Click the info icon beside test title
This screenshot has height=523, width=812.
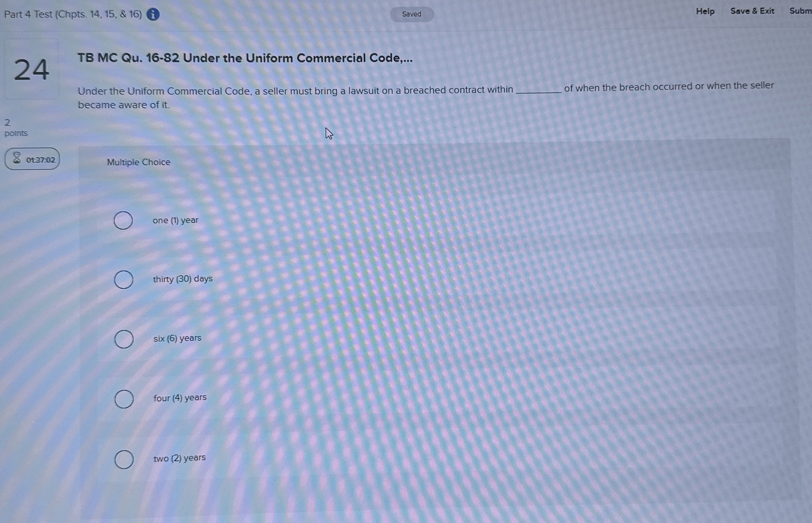pyautogui.click(x=153, y=15)
